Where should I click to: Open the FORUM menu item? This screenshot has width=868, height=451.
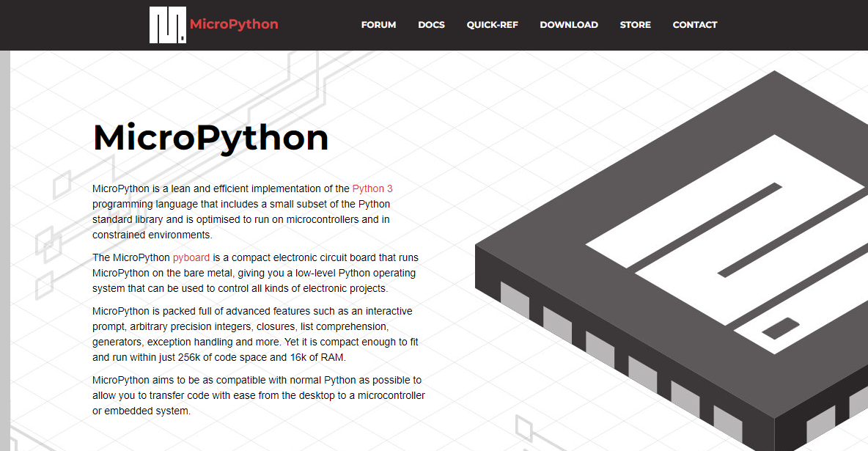(378, 25)
